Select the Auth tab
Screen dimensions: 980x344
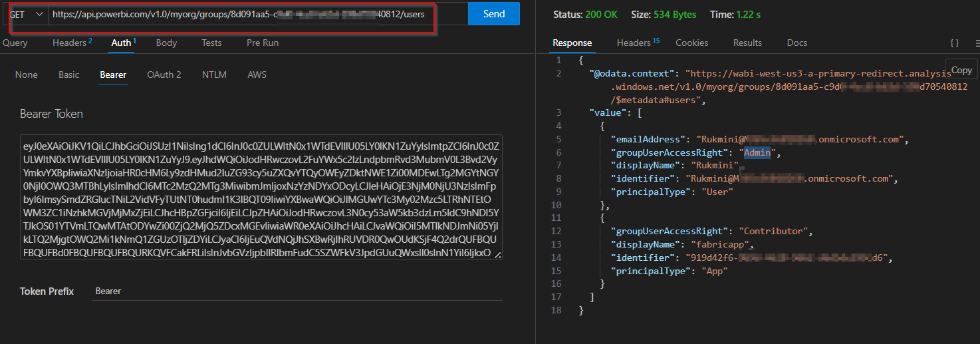124,43
